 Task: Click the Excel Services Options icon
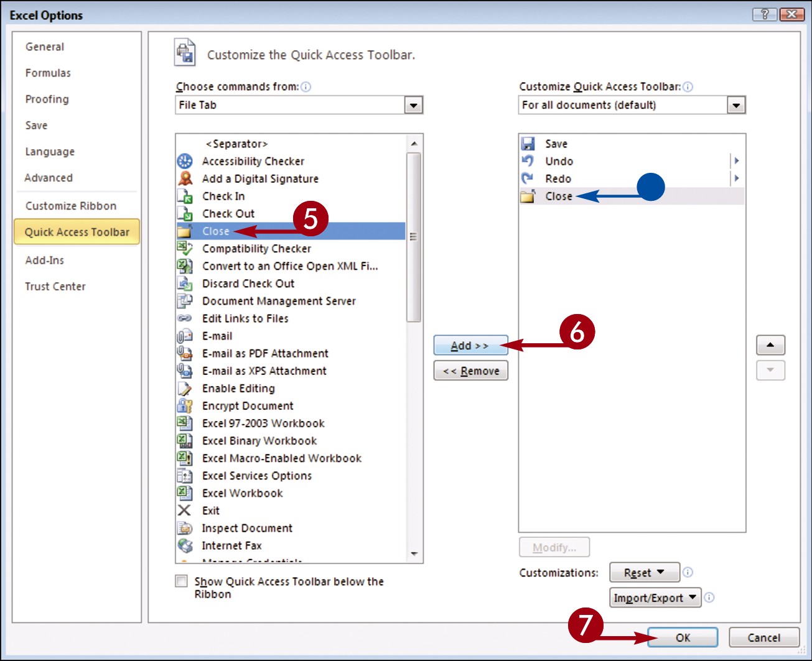click(185, 475)
